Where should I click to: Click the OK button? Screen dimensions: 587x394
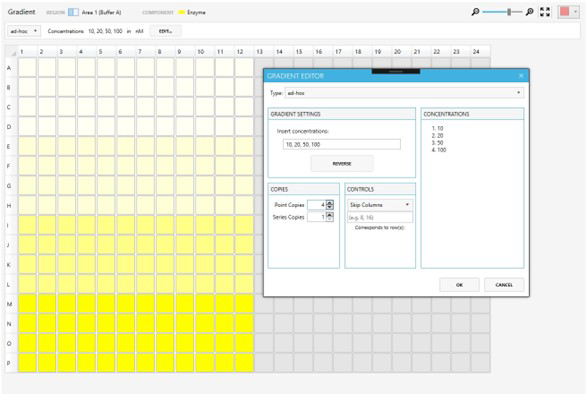tap(459, 285)
